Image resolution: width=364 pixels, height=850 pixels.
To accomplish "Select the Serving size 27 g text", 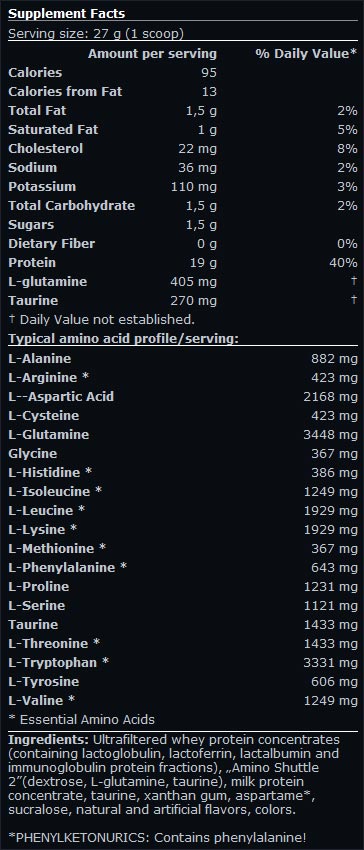I will click(96, 34).
